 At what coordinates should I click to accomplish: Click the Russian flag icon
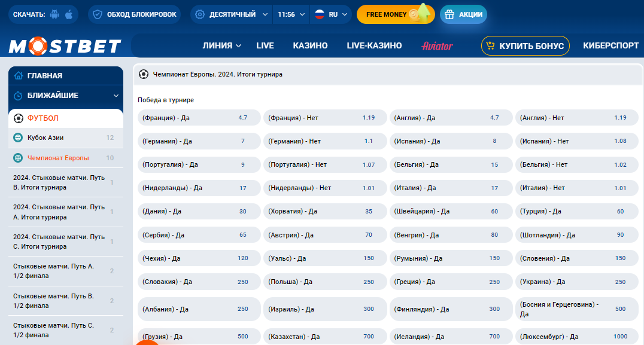point(320,14)
